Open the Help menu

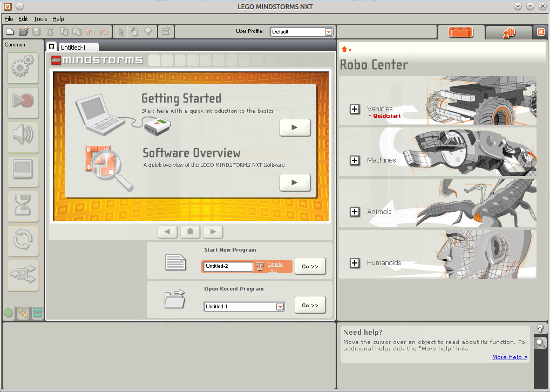coord(58,19)
